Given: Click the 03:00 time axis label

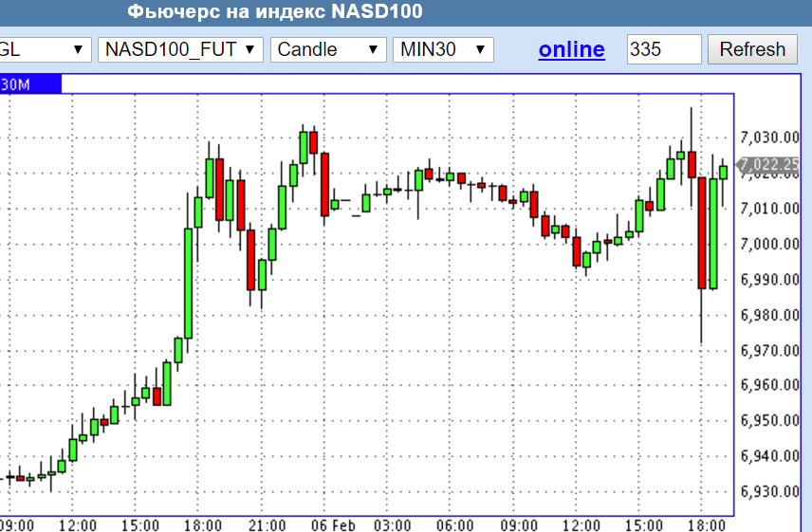Looking at the screenshot, I should (392, 524).
